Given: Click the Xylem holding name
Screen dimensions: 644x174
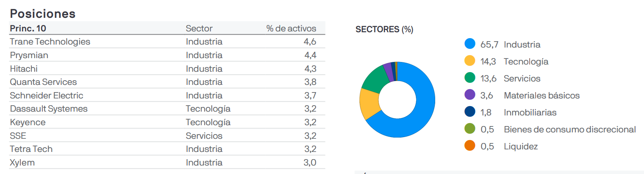Looking at the screenshot, I should [x=22, y=163].
